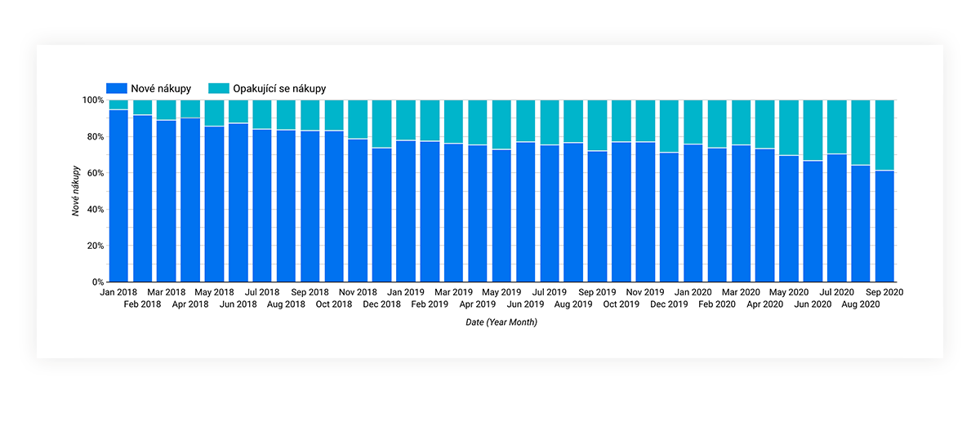Screen dimensions: 980x426
Task: Click the Jan 2018 blue bar
Action: point(118,196)
